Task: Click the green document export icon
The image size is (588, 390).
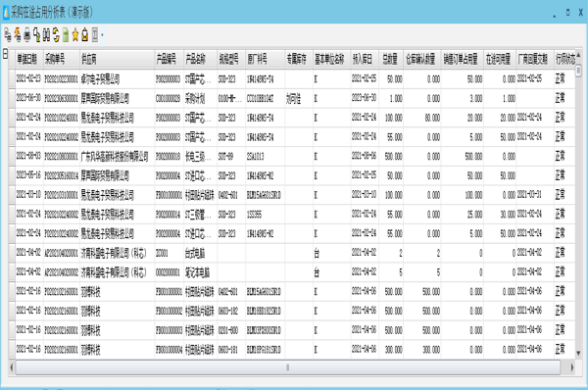Action: pos(66,35)
